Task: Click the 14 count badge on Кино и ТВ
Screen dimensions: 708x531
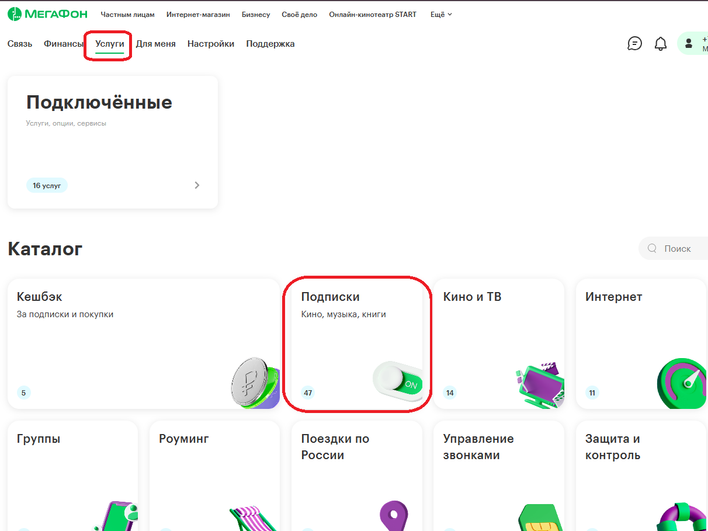Action: point(450,393)
